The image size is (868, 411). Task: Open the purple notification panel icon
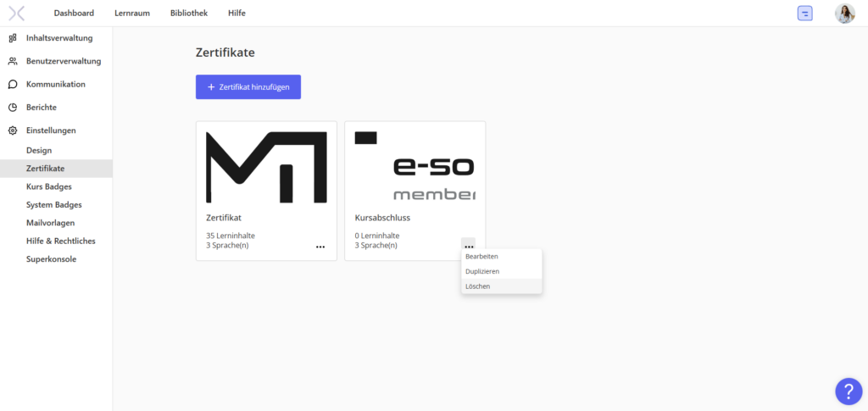point(805,14)
